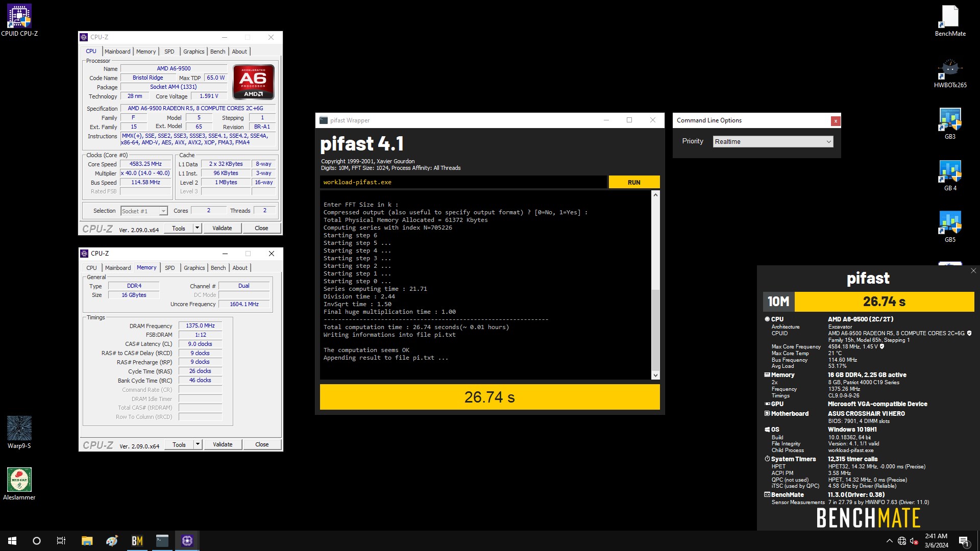Open Socket #1 selection dropdown
980x551 pixels.
pyautogui.click(x=144, y=211)
